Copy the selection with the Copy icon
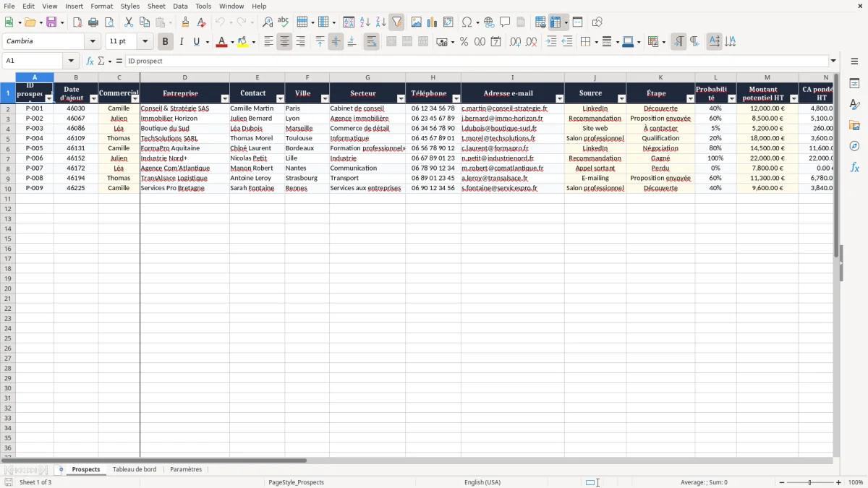The width and height of the screenshot is (868, 488). click(x=144, y=22)
